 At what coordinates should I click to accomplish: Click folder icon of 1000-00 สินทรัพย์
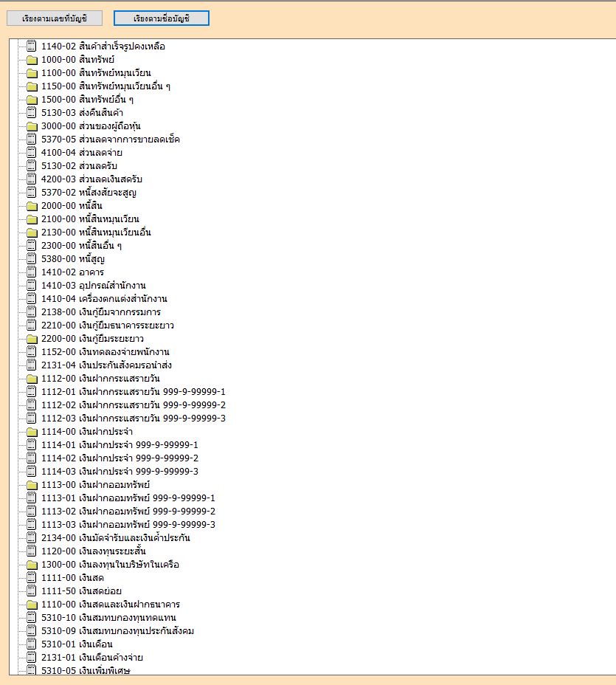point(32,60)
